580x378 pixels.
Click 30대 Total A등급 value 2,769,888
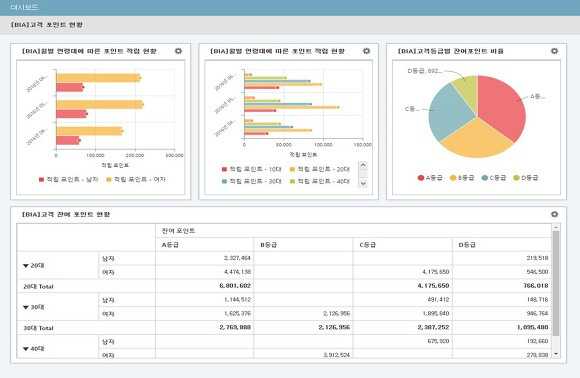click(235, 327)
